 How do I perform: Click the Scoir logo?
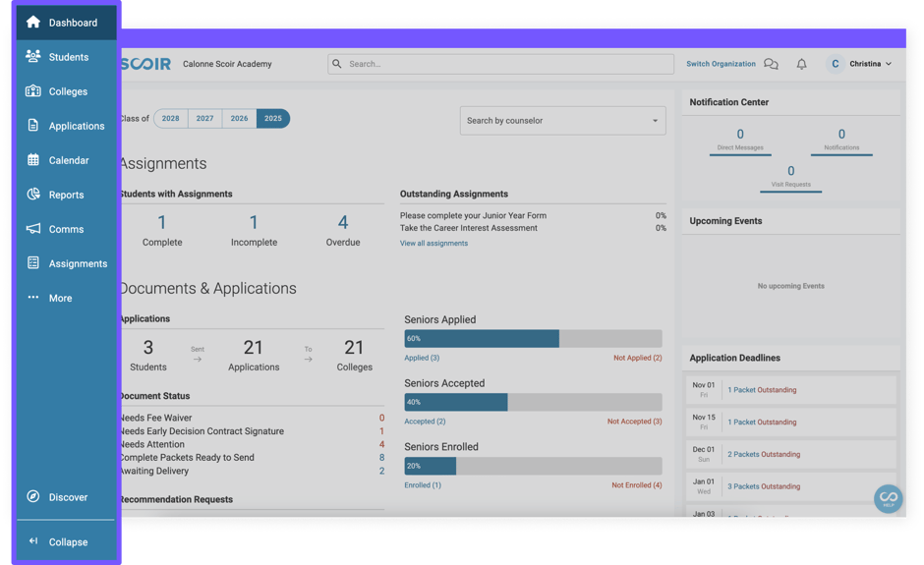145,64
